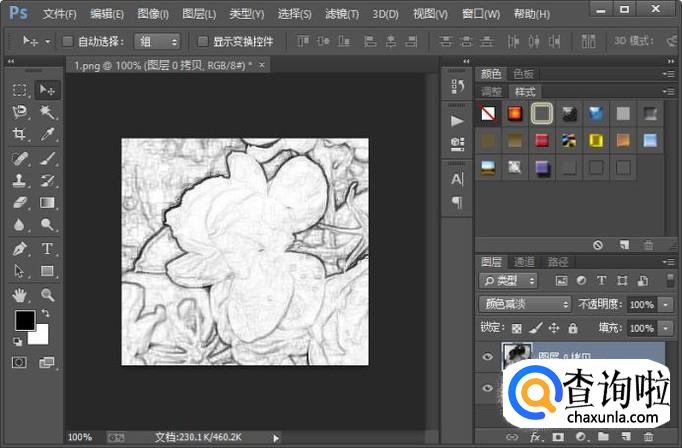Open the 滤镜(T) menu
Image resolution: width=682 pixels, height=448 pixels.
click(344, 14)
